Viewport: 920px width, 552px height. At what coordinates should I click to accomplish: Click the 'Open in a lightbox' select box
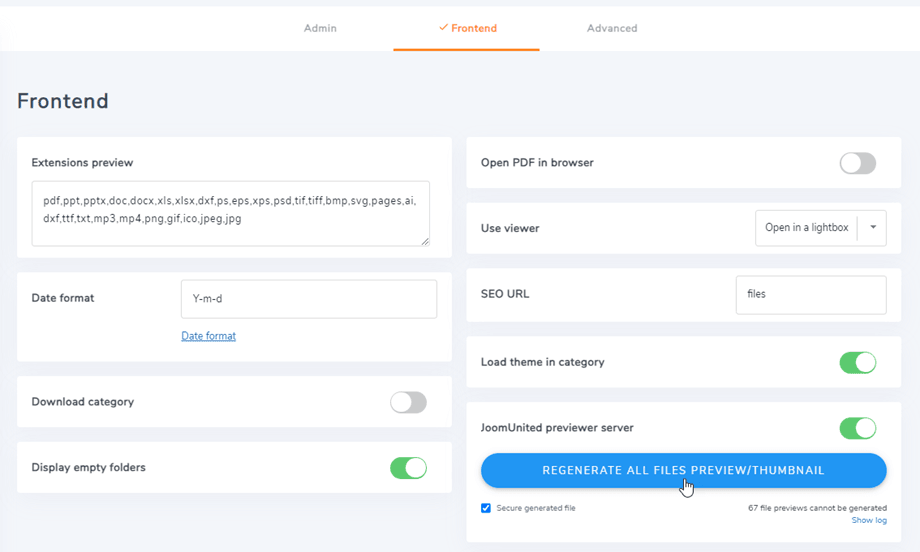[x=806, y=228]
